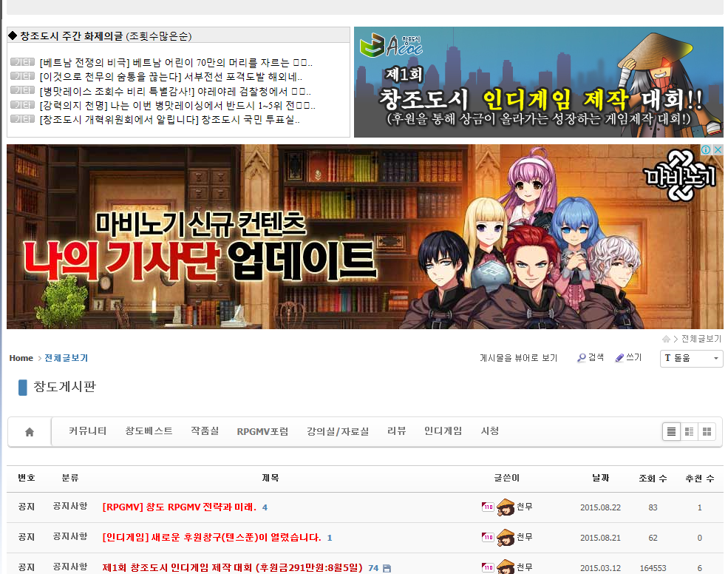This screenshot has width=728, height=574.
Task: Switch to the gallery grid view icon
Action: 707,432
